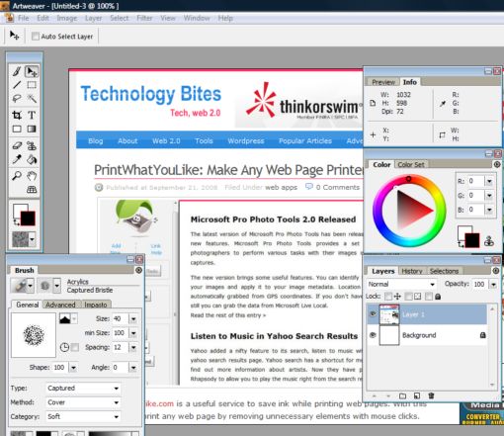Select the Shape rectangle tool
Screen dimensions: 504x436
tap(17, 129)
